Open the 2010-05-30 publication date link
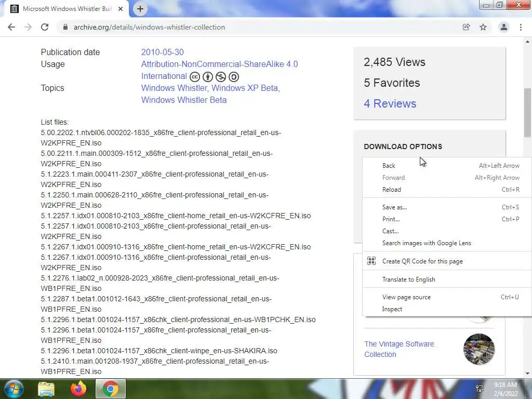The image size is (532, 399). [x=162, y=52]
